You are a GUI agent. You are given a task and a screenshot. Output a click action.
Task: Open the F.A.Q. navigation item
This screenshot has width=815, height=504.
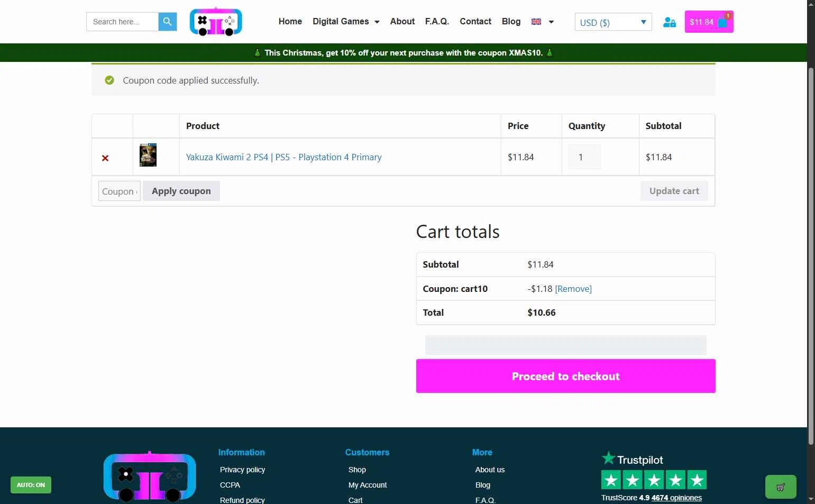pyautogui.click(x=437, y=22)
